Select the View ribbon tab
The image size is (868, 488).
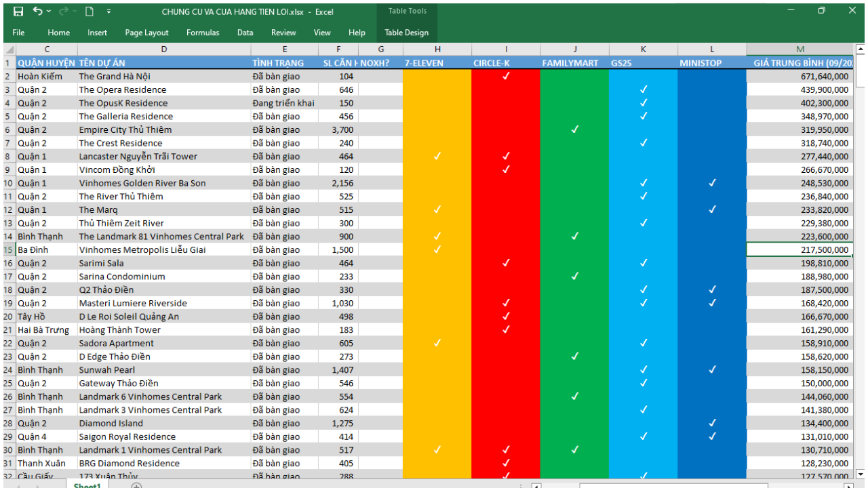coord(322,33)
